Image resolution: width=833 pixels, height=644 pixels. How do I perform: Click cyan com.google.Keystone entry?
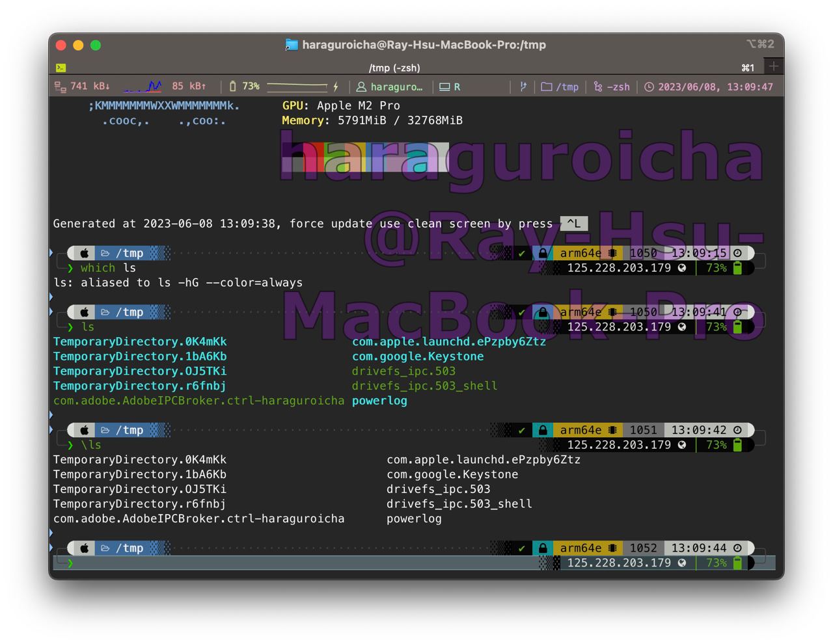tap(418, 356)
